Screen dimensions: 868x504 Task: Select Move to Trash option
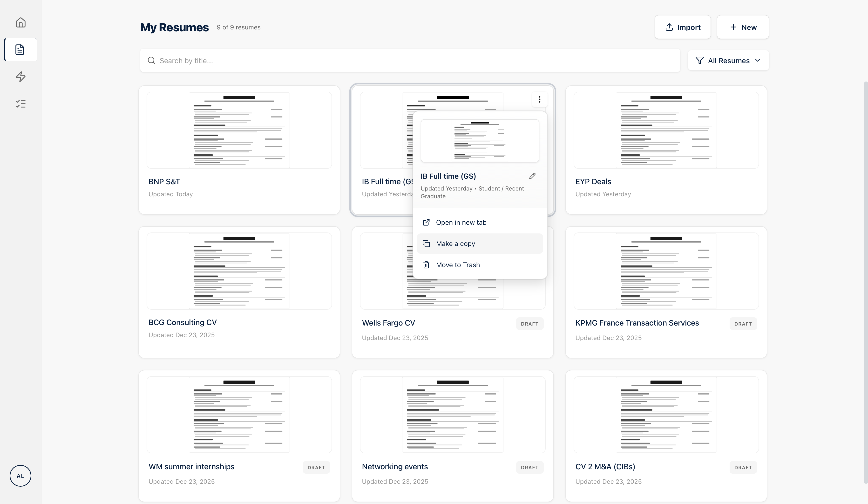(x=457, y=265)
